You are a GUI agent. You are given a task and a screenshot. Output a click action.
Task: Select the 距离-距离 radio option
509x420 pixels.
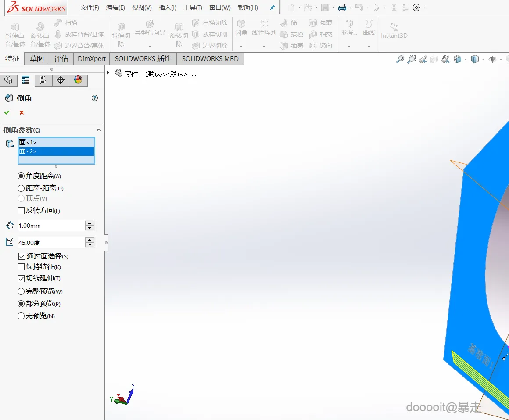point(21,188)
